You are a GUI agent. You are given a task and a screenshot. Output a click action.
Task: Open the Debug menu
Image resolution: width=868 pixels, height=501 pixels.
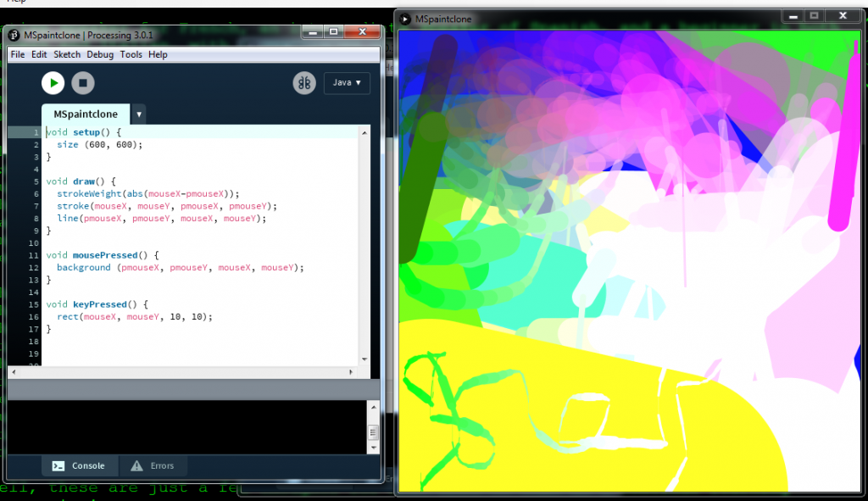(100, 54)
